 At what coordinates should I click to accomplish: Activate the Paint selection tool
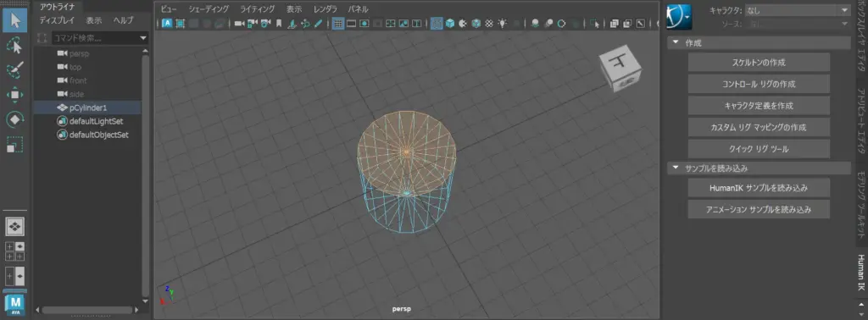[15, 69]
